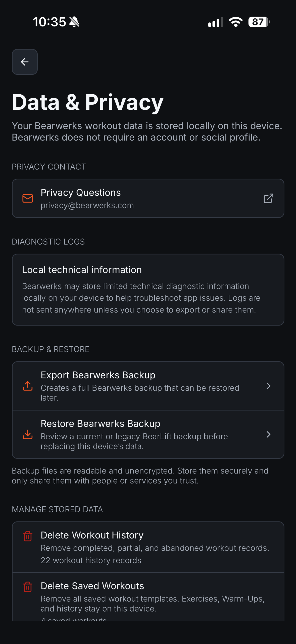Tap the upload icon for Export Bearwerks Backup
Image resolution: width=296 pixels, height=644 pixels.
point(28,386)
